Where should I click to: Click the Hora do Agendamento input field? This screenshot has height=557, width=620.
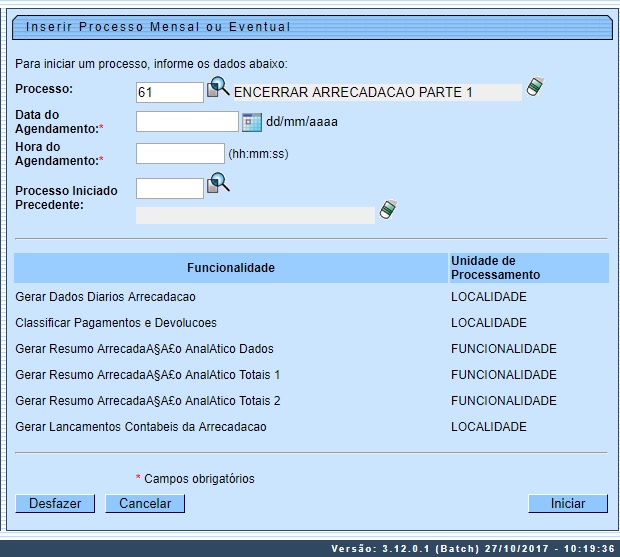coord(180,154)
